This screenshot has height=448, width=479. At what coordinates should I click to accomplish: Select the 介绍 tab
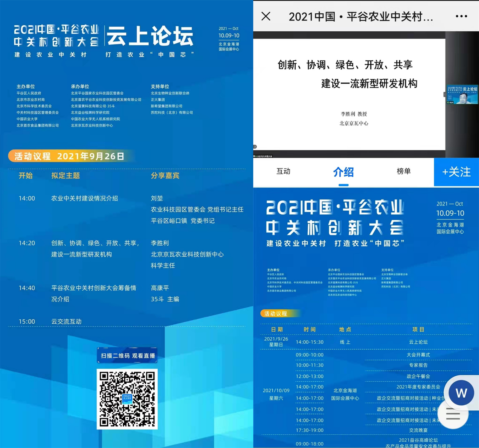(x=343, y=172)
